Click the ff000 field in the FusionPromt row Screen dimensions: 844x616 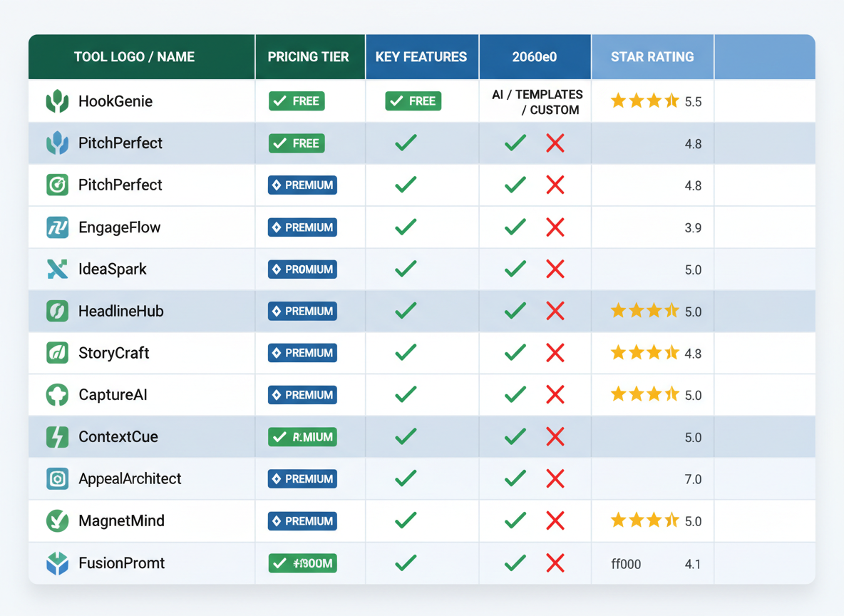pos(626,563)
